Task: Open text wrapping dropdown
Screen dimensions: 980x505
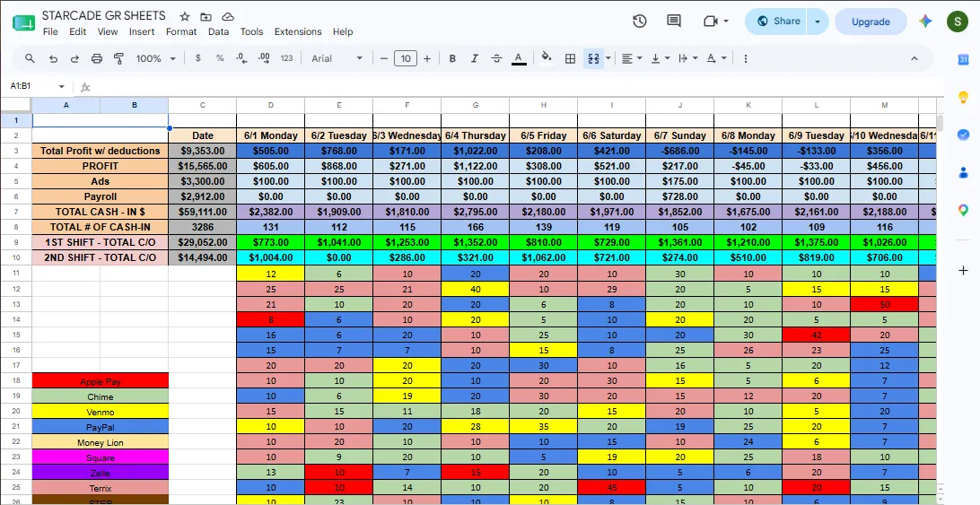Action: [687, 58]
